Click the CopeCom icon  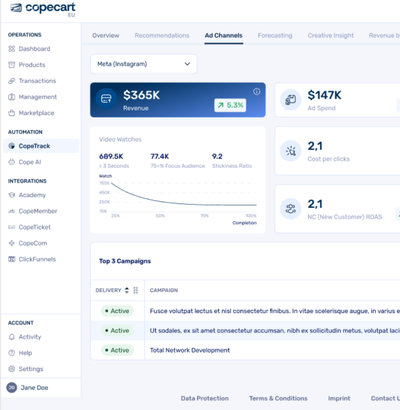(x=12, y=243)
